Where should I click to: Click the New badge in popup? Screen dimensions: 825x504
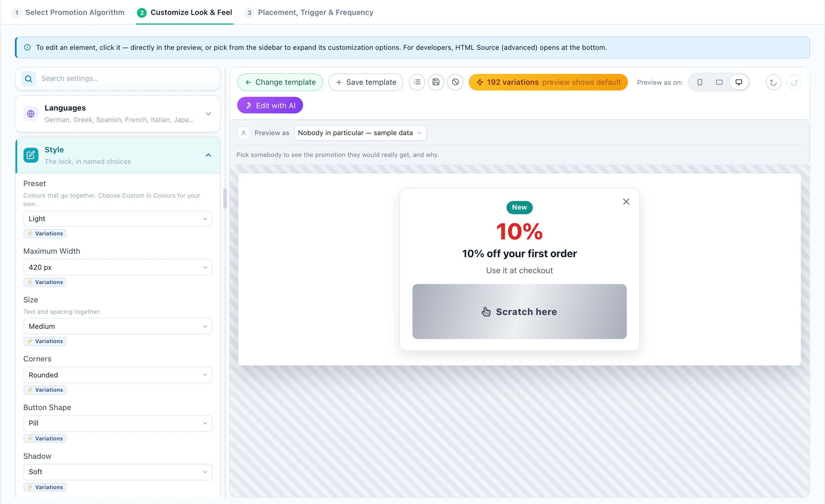tap(519, 208)
